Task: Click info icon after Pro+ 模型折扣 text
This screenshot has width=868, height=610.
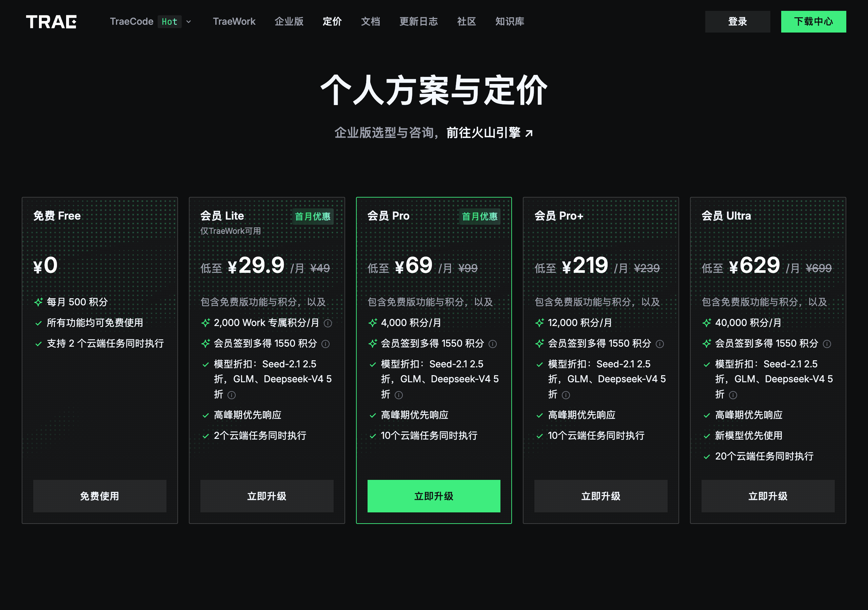Action: pyautogui.click(x=566, y=395)
